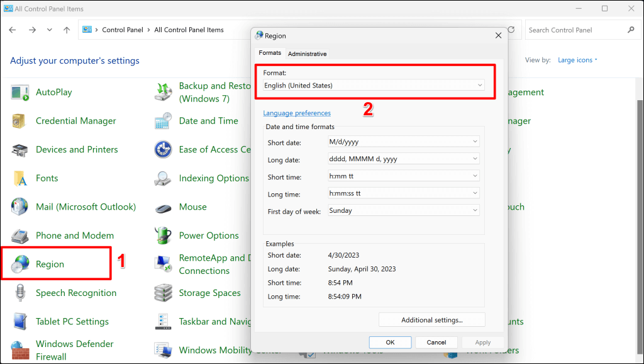Viewport: 644px width, 364px height.
Task: Open the Mail (Microsoft Outlook) icon
Action: 19,207
